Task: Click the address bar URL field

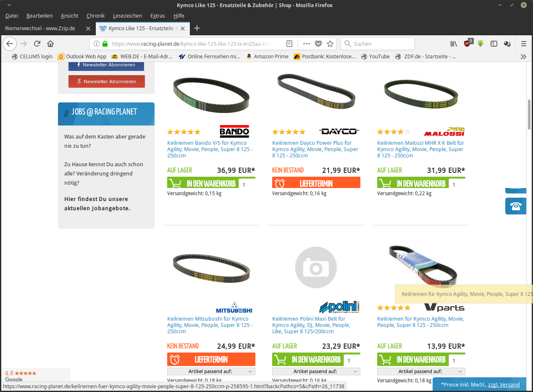Action: point(191,44)
